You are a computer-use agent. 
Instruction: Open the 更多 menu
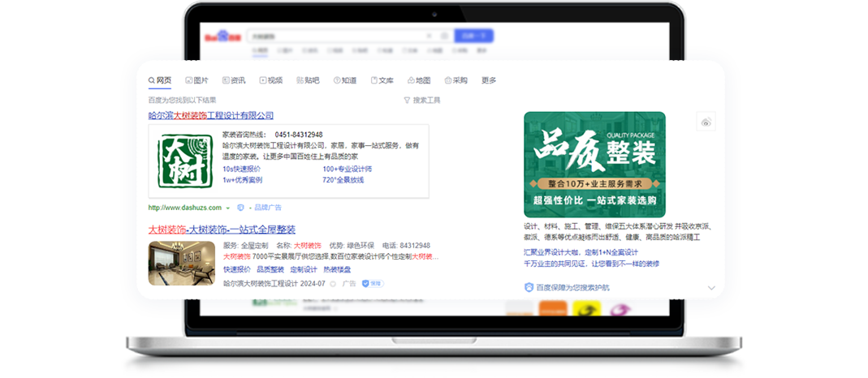[x=489, y=80]
